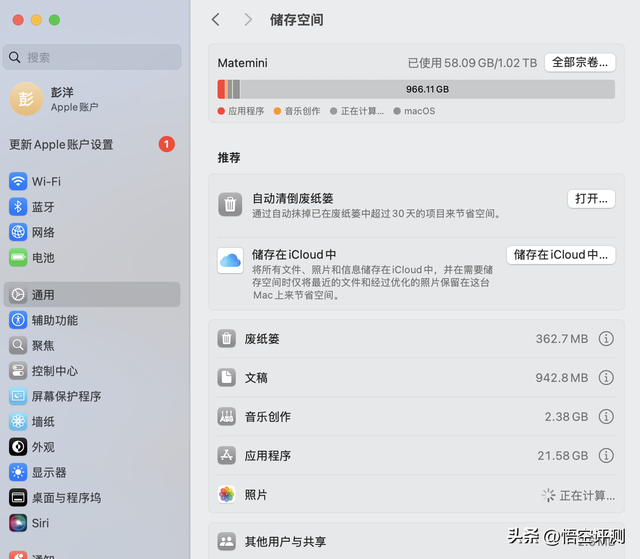Click the 362.7 MB value

562,339
